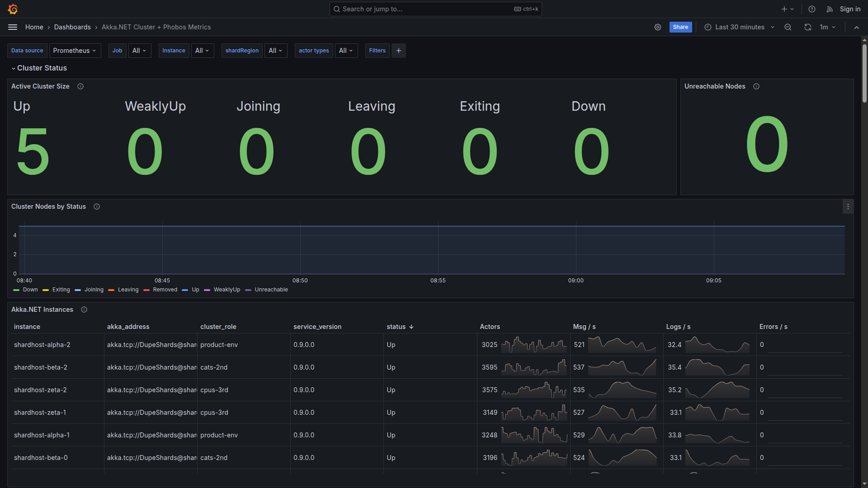Screen dimensions: 868x488
Task: Open Cluster Nodes by Status panel menu
Action: coord(848,206)
